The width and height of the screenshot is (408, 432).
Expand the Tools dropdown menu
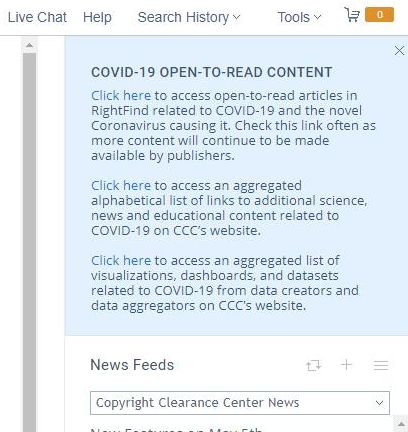tap(299, 17)
